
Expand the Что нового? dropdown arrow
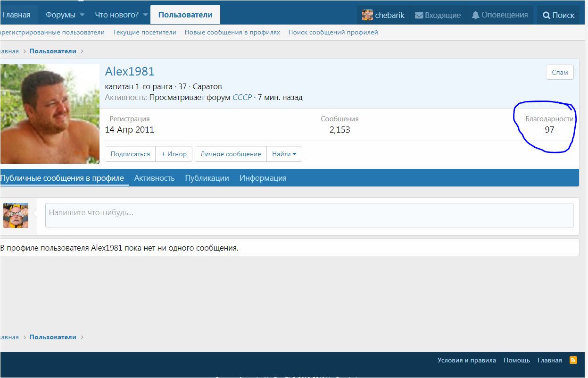145,15
